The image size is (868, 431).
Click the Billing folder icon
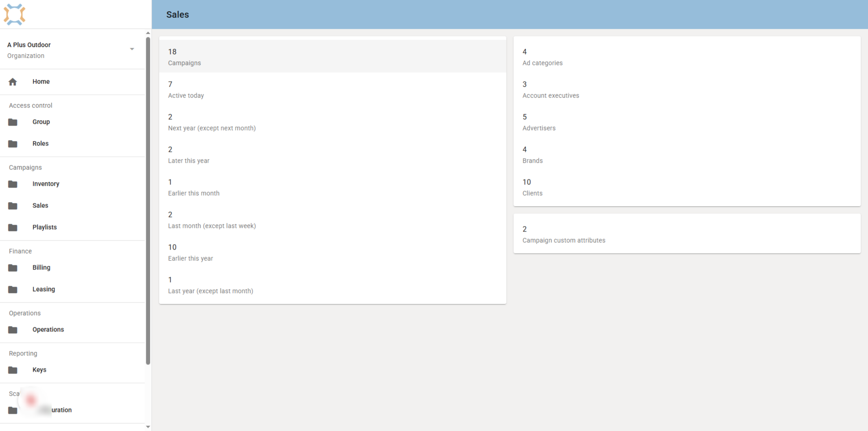13,267
